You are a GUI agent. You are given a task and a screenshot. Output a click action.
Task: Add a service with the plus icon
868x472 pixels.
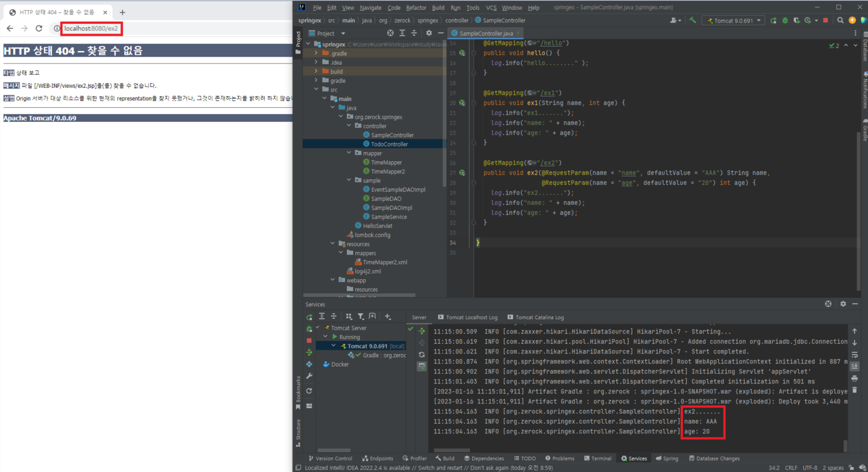[x=388, y=317]
